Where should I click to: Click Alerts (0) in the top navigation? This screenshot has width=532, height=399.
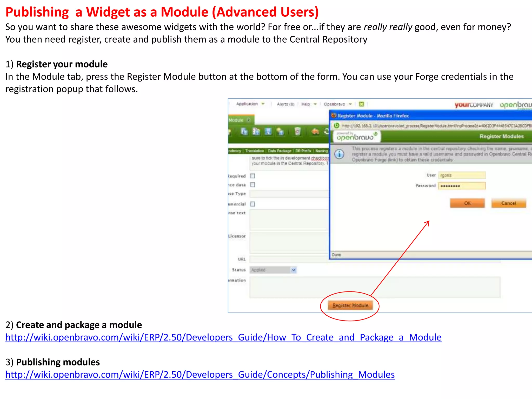tap(285, 104)
